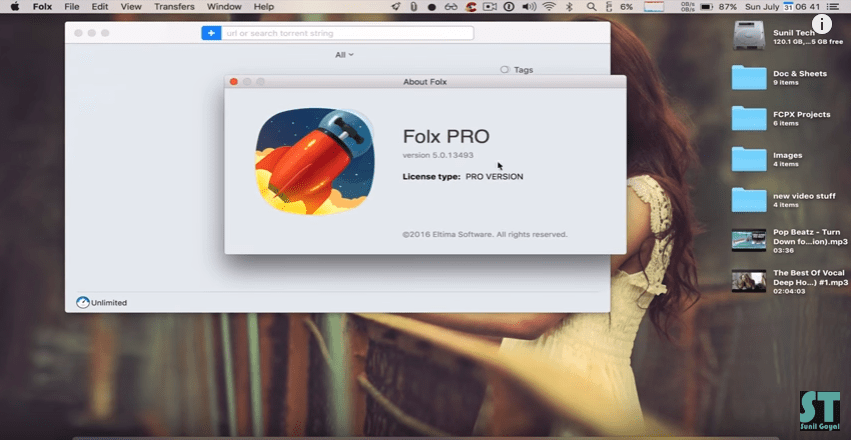
Task: Open the Apple menu
Action: (x=14, y=7)
